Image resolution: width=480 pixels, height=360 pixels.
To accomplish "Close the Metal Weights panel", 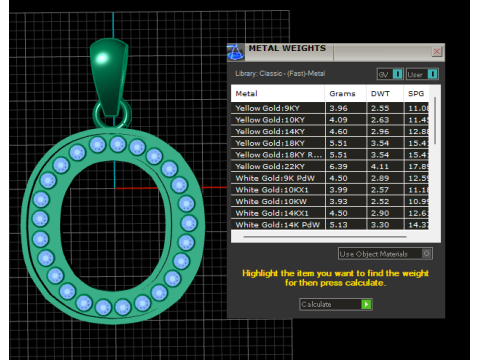I will [437, 51].
